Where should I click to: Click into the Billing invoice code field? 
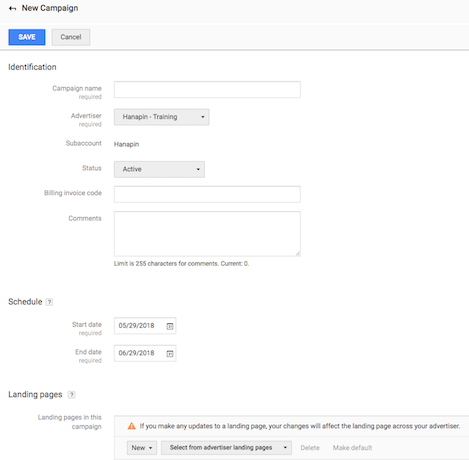point(207,194)
